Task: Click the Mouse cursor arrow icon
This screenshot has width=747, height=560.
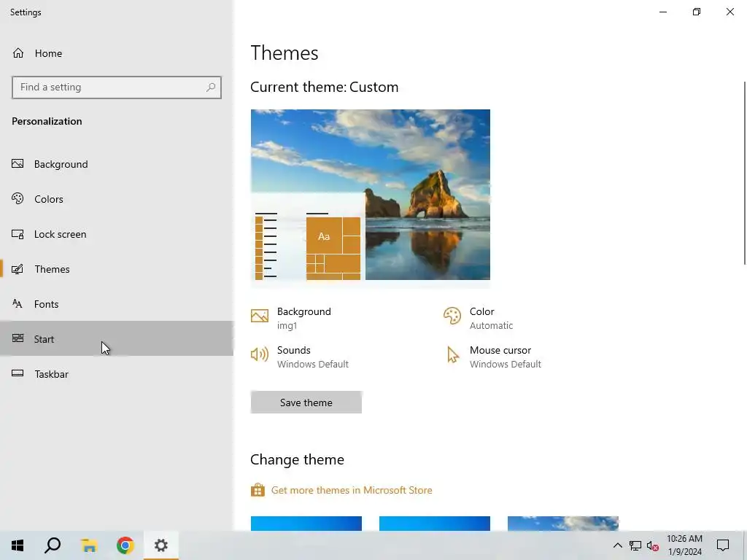Action: (452, 354)
